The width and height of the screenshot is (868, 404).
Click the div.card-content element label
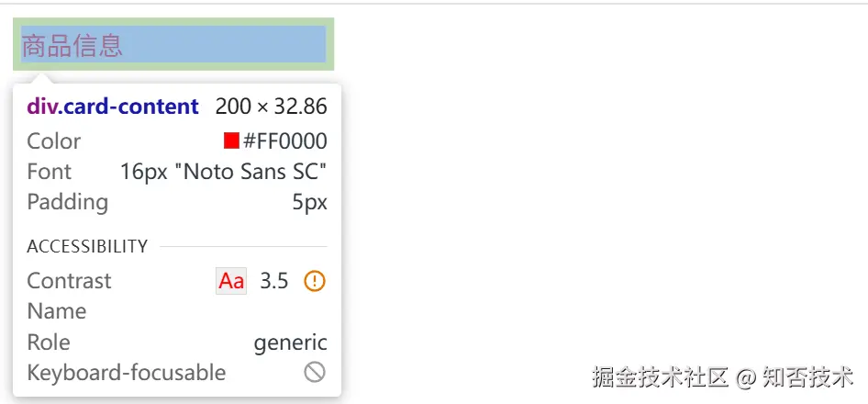(x=113, y=107)
